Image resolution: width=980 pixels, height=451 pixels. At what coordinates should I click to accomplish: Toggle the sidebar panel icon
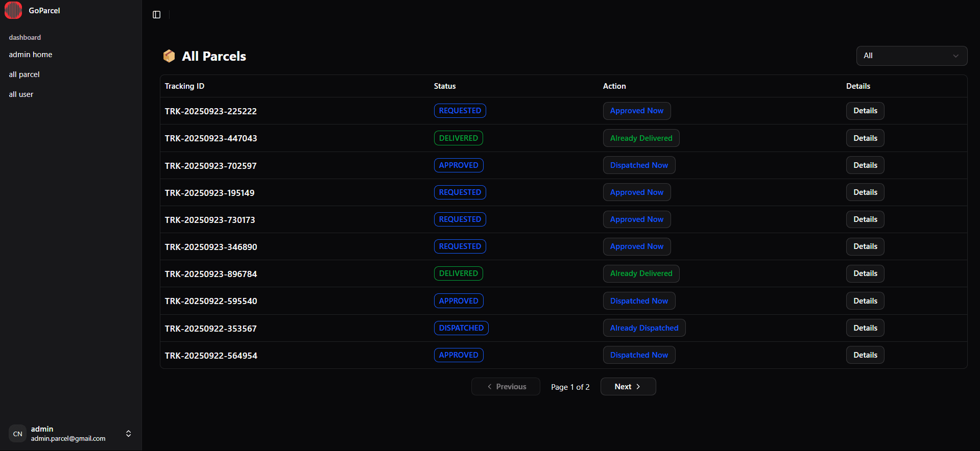point(157,15)
